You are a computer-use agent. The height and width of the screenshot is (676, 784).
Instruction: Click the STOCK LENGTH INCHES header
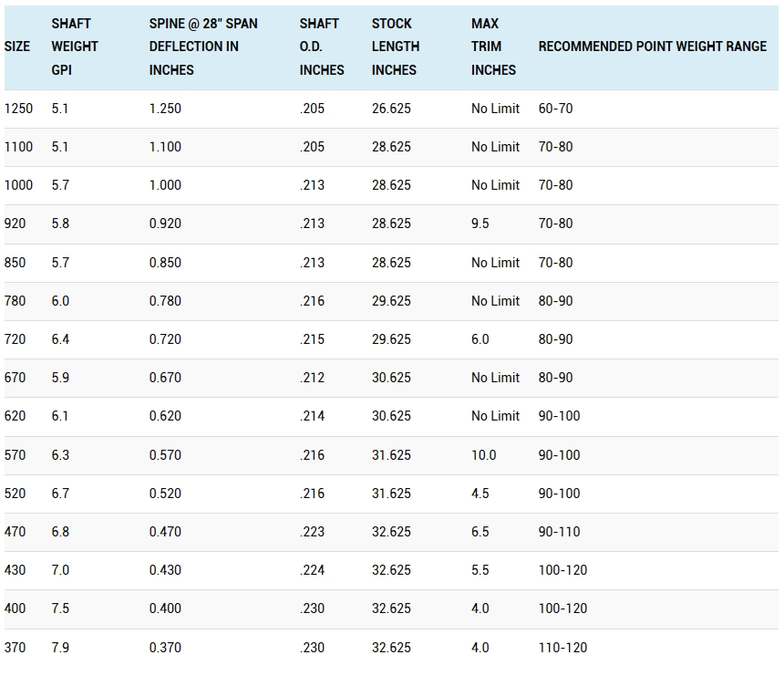[x=396, y=47]
